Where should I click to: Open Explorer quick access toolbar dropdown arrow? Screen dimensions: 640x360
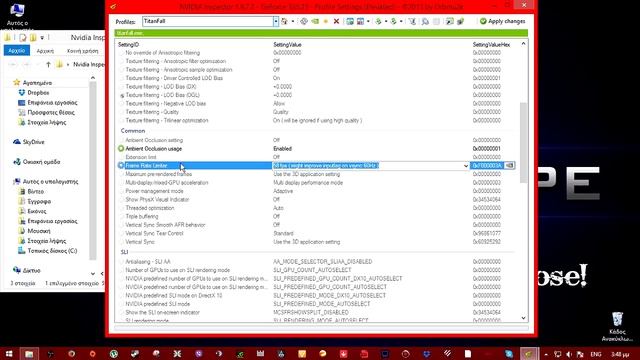(x=42, y=38)
